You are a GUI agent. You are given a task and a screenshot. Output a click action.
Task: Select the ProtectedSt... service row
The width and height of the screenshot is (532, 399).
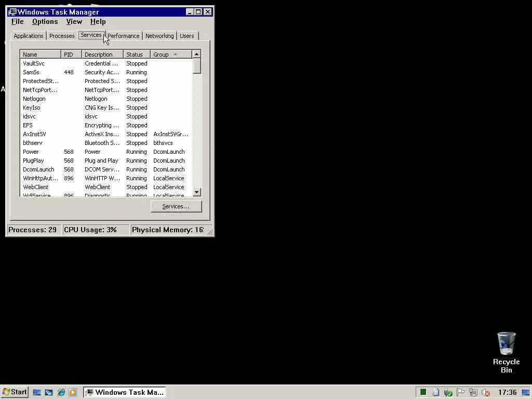pos(106,81)
